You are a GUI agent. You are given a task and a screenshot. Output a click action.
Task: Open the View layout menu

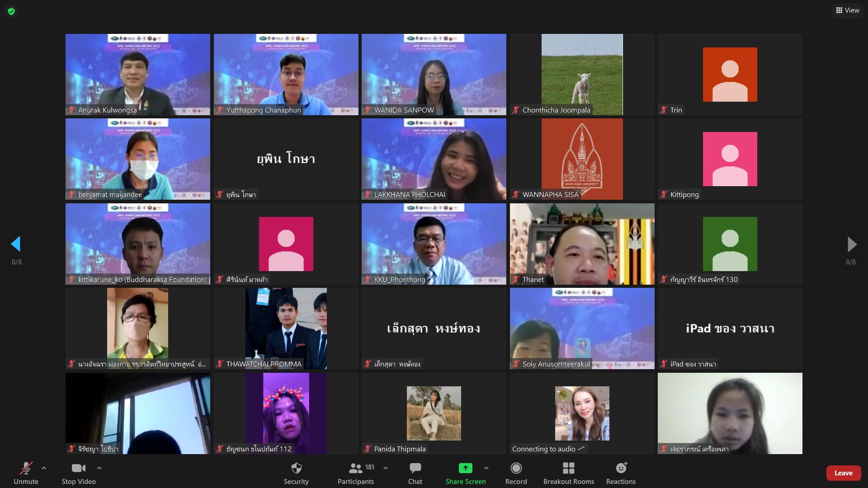tap(847, 10)
